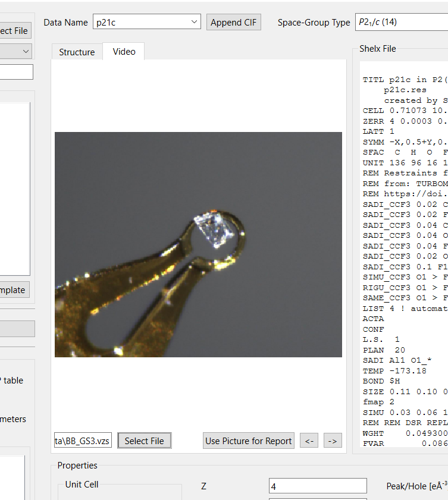
Task: Click the partially visible template button
Action: pyautogui.click(x=14, y=290)
